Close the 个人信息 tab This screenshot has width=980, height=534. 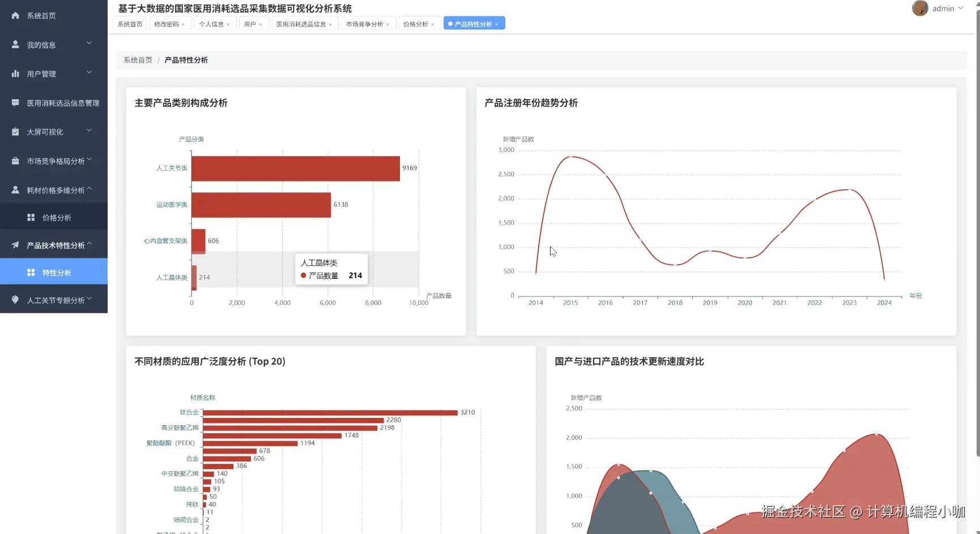(228, 24)
